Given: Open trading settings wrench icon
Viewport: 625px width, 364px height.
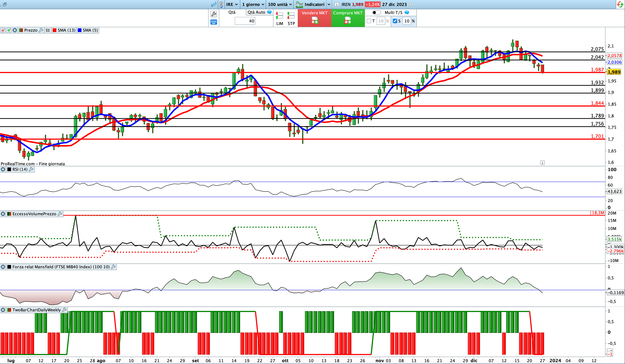Looking at the screenshot, I should pyautogui.click(x=214, y=14).
